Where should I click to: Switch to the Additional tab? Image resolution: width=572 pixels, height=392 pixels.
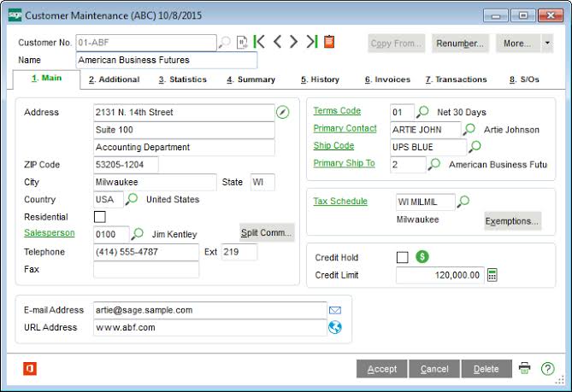115,79
